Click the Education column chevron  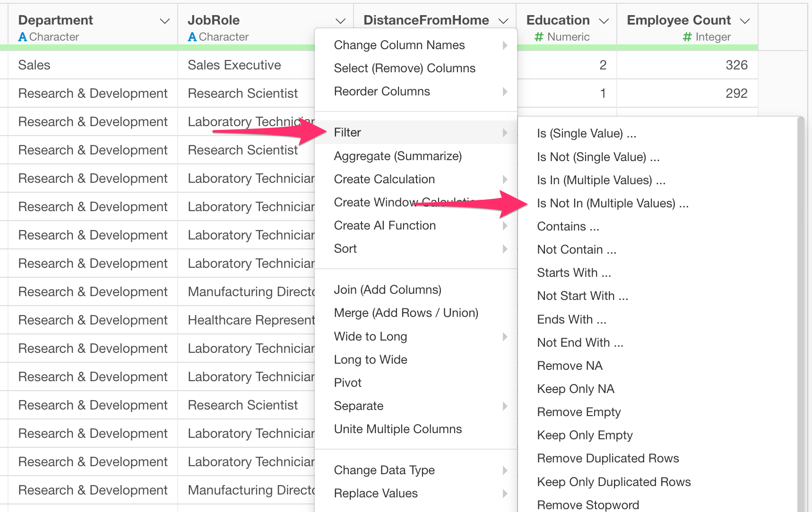coord(604,21)
